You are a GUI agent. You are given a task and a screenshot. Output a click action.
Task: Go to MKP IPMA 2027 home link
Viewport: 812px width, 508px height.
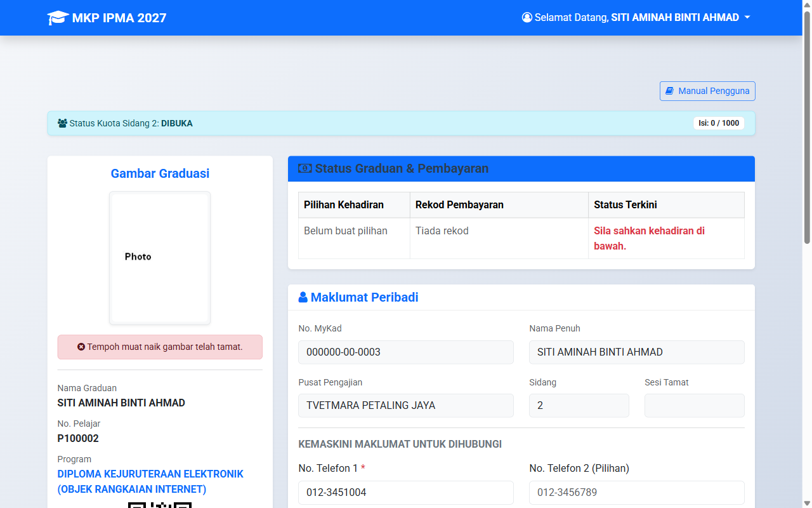(x=107, y=18)
